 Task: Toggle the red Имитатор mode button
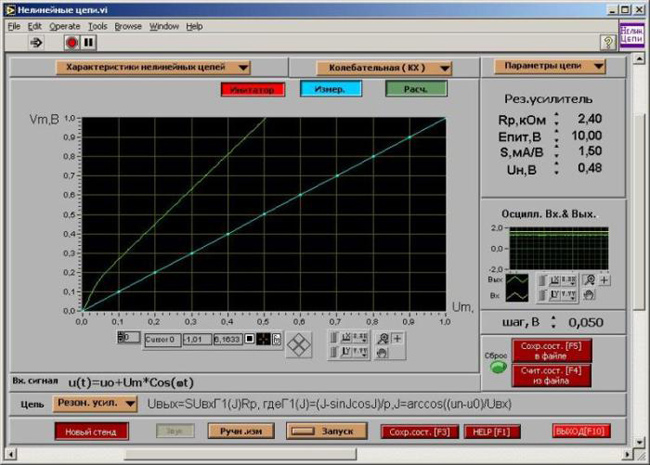click(x=253, y=90)
